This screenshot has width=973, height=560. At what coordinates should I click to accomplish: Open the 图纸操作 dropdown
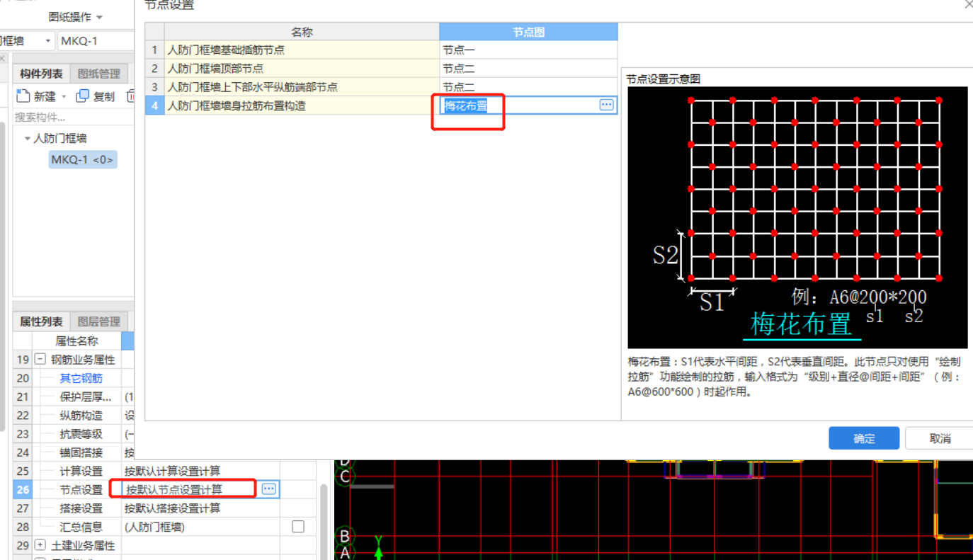tap(75, 16)
